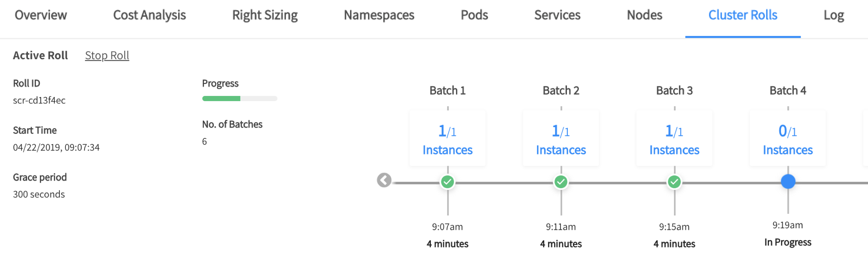The height and width of the screenshot is (253, 868).
Task: Open Batch 3 instances card
Action: click(674, 139)
